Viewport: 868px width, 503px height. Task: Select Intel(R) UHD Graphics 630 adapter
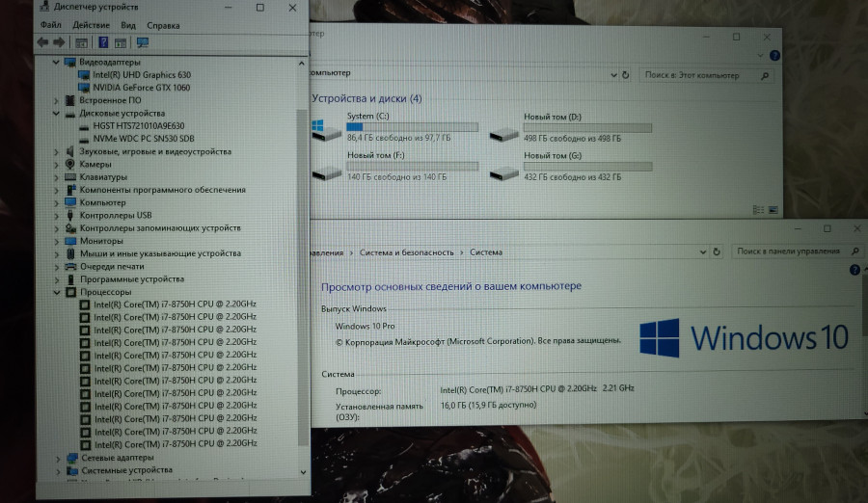pos(142,75)
